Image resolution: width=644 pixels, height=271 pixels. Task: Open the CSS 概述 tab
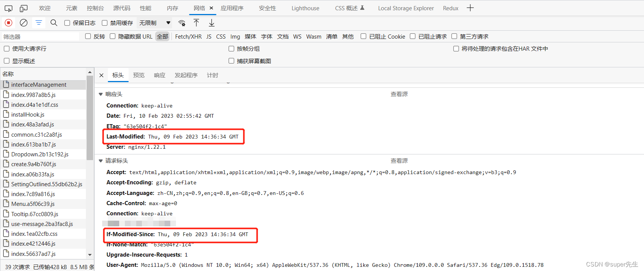(350, 8)
